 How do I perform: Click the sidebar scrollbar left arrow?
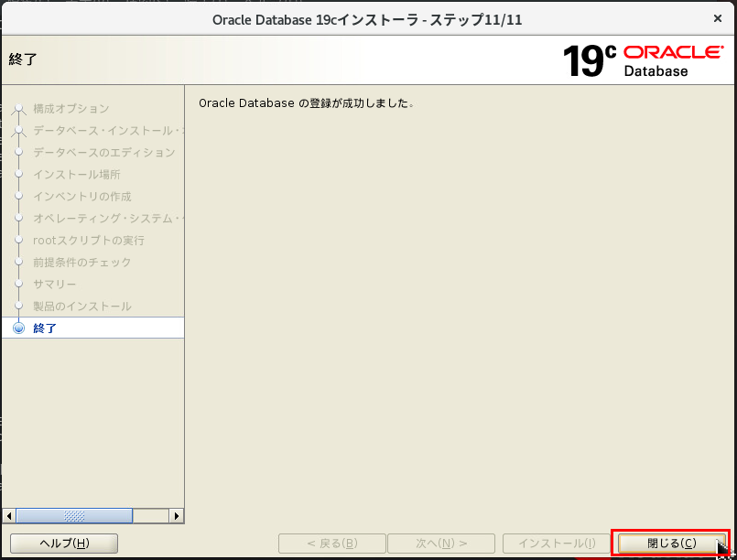pos(9,516)
